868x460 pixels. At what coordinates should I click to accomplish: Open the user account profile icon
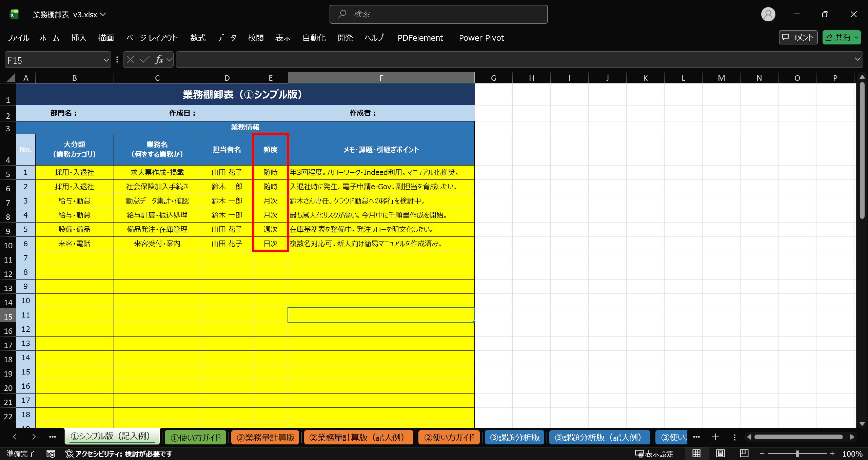(x=768, y=14)
